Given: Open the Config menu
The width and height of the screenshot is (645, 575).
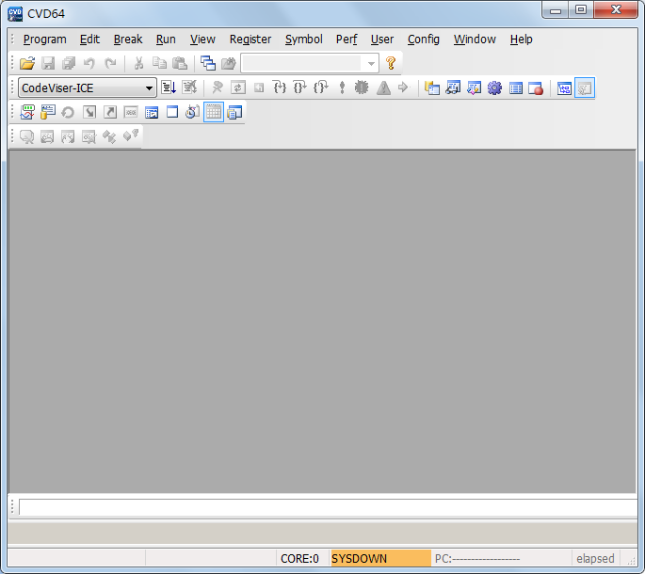Looking at the screenshot, I should click(423, 39).
